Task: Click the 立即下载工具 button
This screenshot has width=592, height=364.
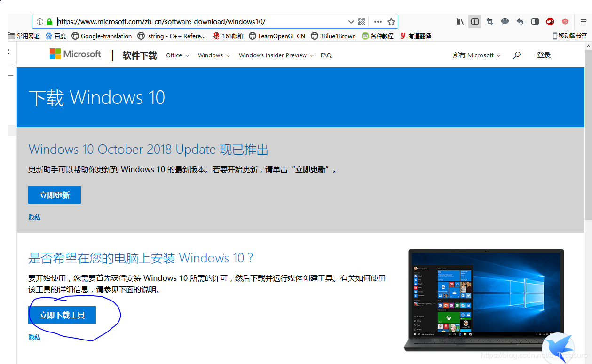Action: (x=62, y=315)
